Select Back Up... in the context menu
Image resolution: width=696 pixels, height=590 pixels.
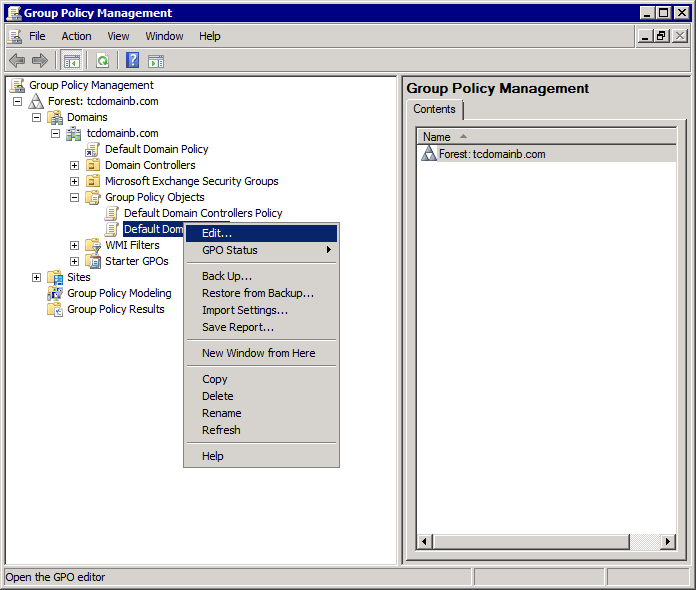(227, 276)
